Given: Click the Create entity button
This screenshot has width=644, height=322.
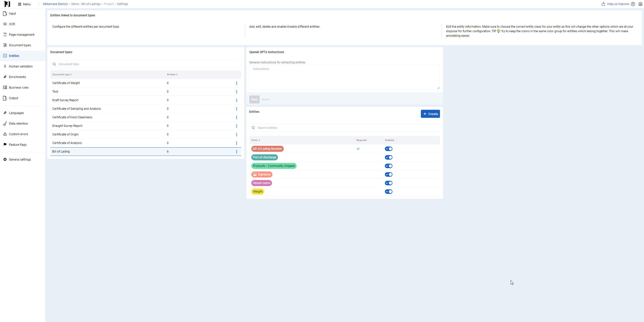Looking at the screenshot, I should tap(430, 114).
